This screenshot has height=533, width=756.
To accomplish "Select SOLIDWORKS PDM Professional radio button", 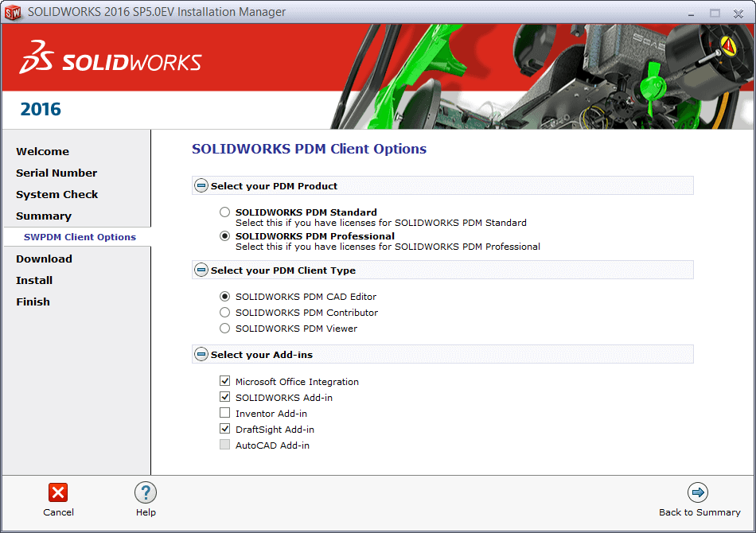I will point(224,236).
